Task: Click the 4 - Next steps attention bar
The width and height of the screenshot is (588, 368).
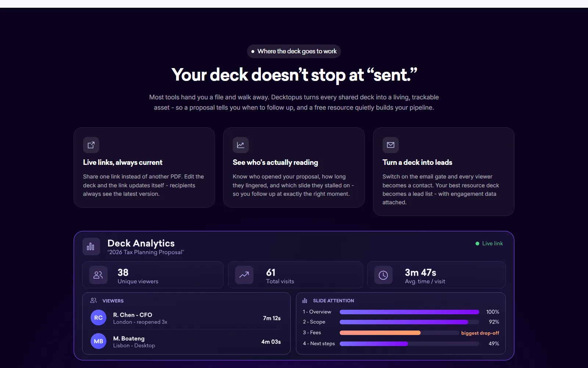Action: point(374,344)
